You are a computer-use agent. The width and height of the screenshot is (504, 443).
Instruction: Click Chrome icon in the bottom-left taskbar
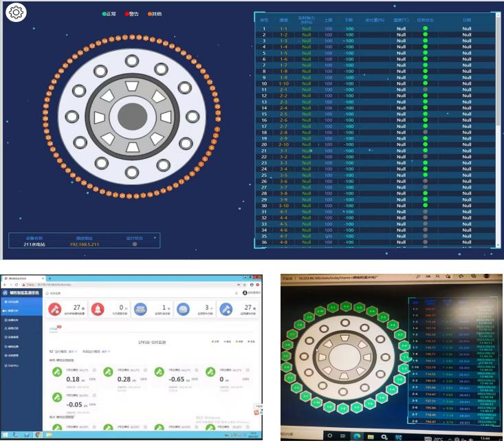(38, 435)
